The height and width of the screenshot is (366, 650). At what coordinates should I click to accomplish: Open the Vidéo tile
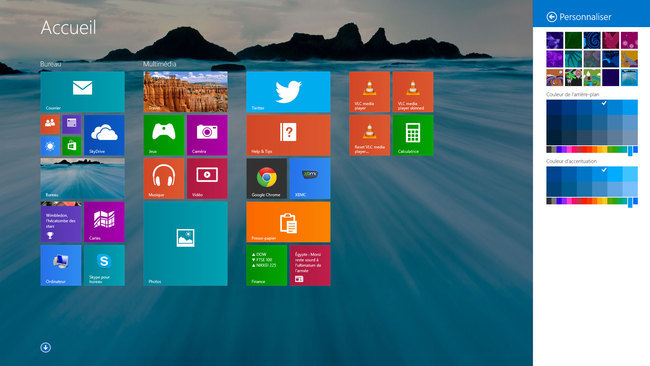tap(207, 178)
